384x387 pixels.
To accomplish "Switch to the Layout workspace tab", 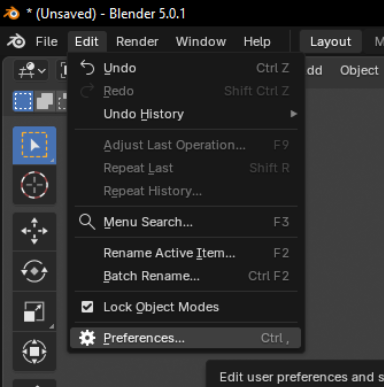I will (x=330, y=42).
